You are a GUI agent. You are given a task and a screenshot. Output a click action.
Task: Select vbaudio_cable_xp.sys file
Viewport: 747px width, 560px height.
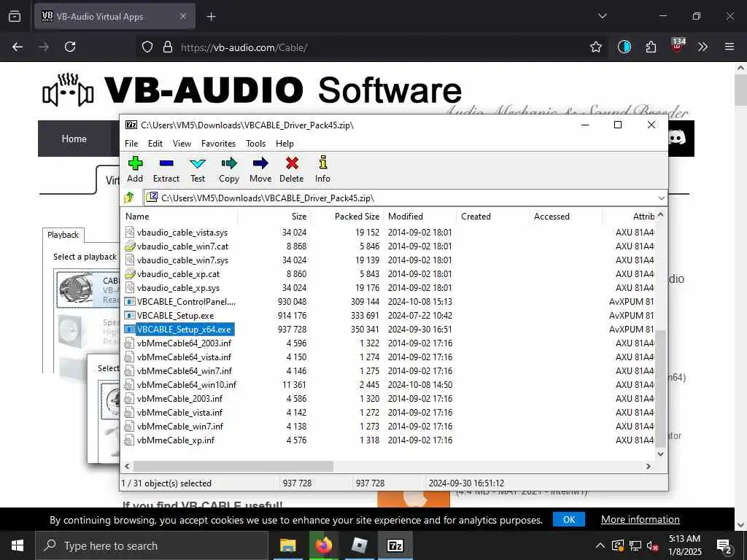click(178, 287)
